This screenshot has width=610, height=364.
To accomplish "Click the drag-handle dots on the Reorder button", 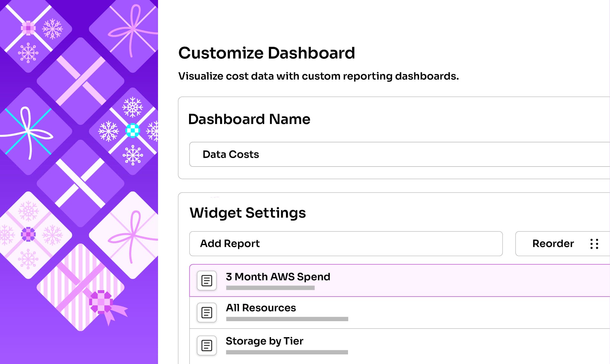I will [595, 244].
